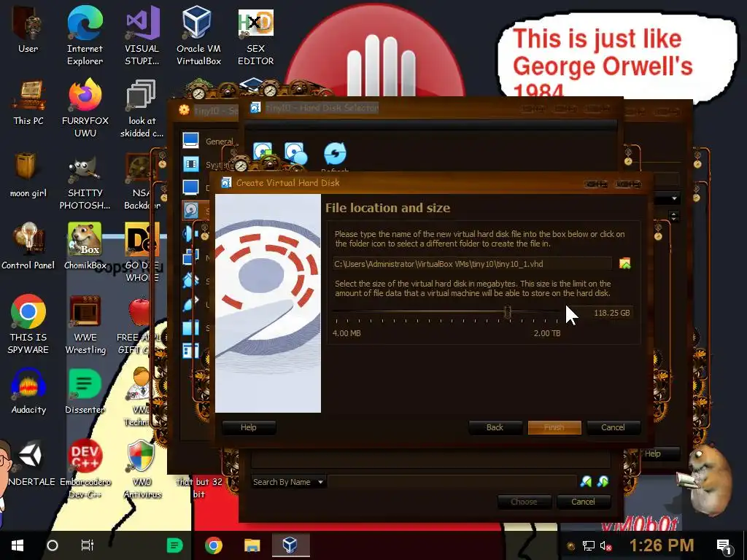
Task: Open the Unity NDERTALE desktop shortcut
Action: [x=29, y=463]
